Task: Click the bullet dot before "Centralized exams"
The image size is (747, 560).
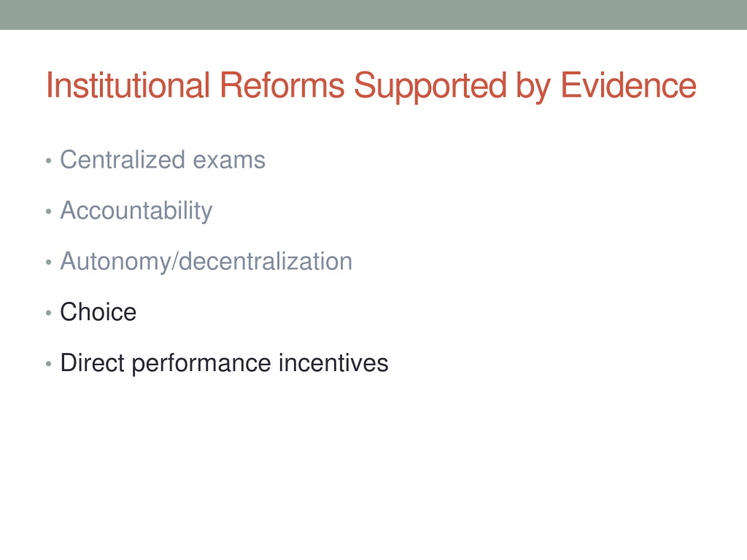Action: point(49,161)
